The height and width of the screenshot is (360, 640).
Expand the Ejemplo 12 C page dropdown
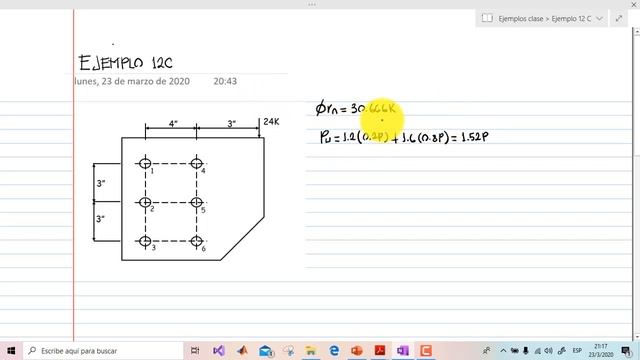point(600,19)
